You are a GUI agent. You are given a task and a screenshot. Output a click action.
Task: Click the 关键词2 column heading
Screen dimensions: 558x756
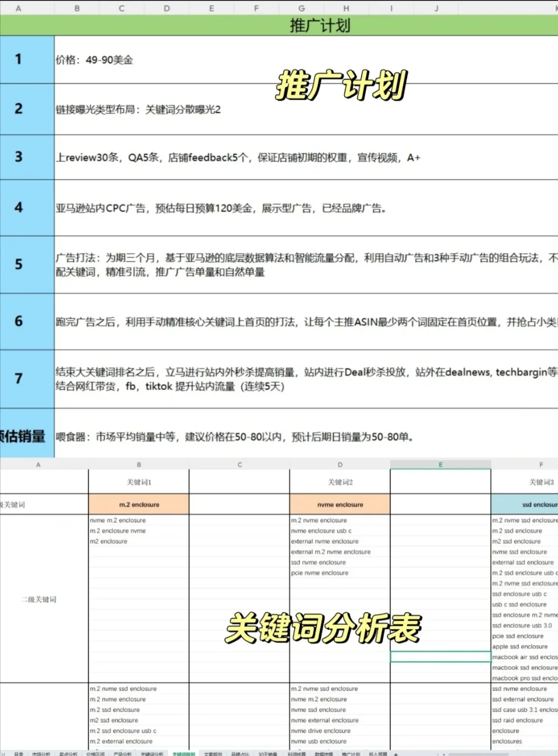tap(340, 482)
